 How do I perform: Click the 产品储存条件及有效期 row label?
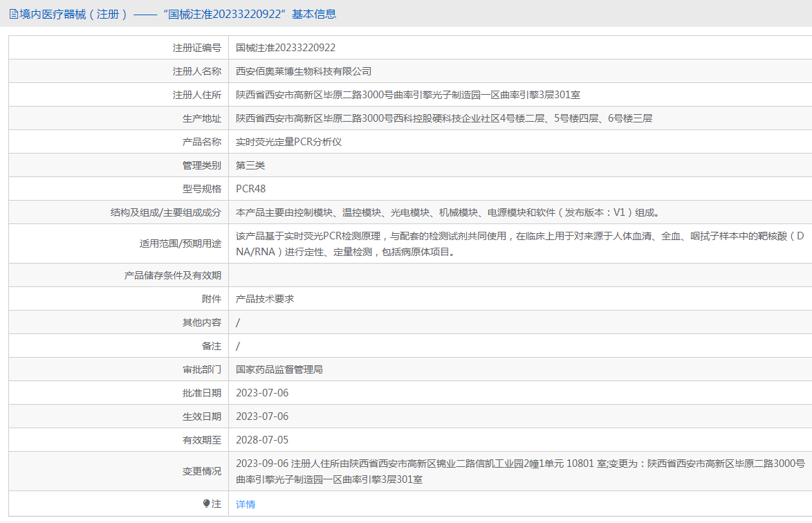(172, 275)
